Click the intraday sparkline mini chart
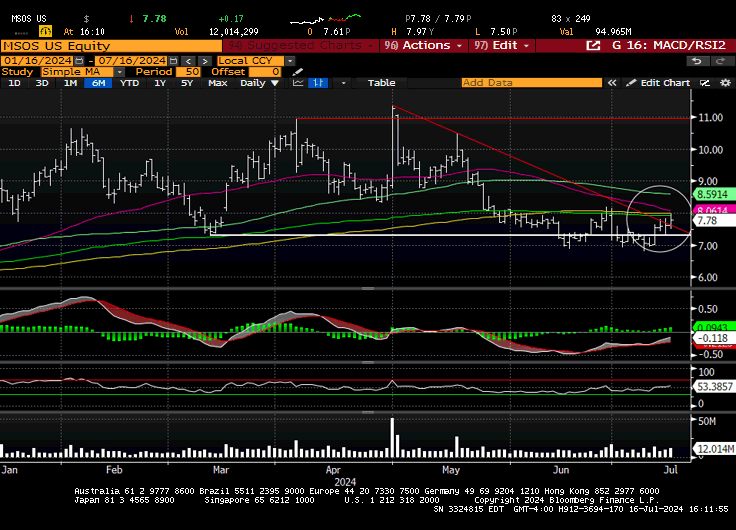 click(325, 19)
